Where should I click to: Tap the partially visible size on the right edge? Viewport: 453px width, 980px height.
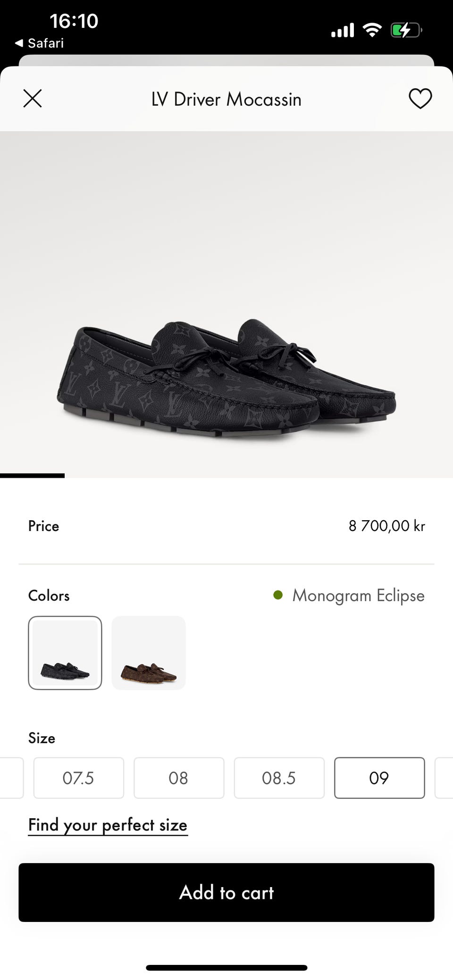pos(444,778)
